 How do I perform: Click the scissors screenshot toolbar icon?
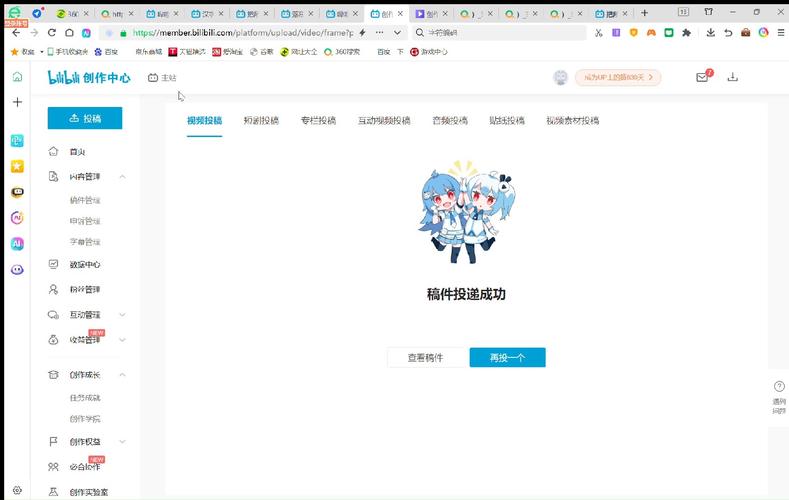coord(598,33)
